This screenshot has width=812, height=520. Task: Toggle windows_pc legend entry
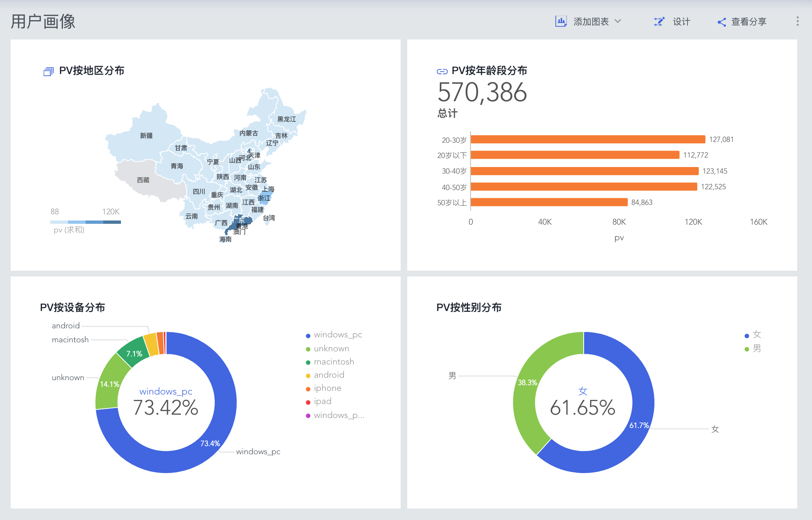pos(337,335)
